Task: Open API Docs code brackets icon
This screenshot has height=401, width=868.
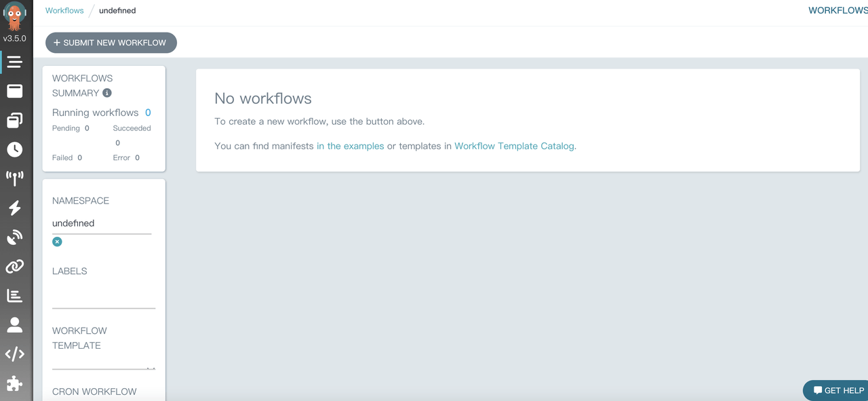Action: (x=14, y=354)
